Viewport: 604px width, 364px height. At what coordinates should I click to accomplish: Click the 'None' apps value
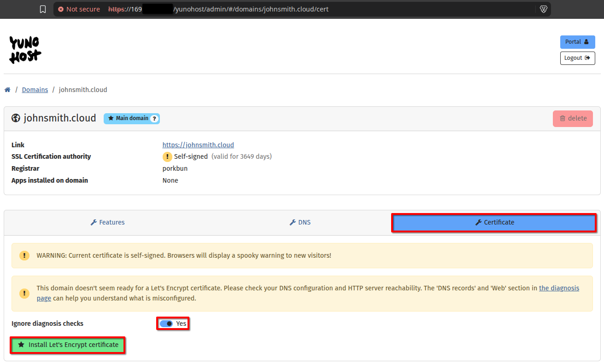pos(170,180)
